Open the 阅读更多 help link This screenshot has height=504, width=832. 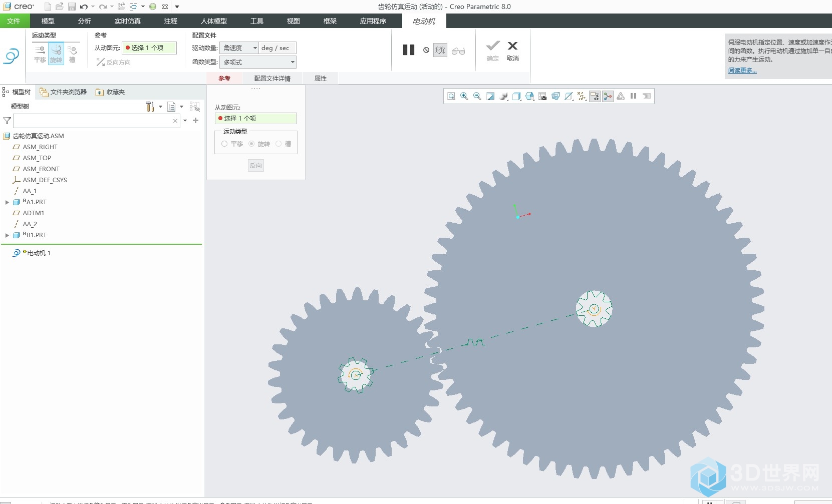742,71
